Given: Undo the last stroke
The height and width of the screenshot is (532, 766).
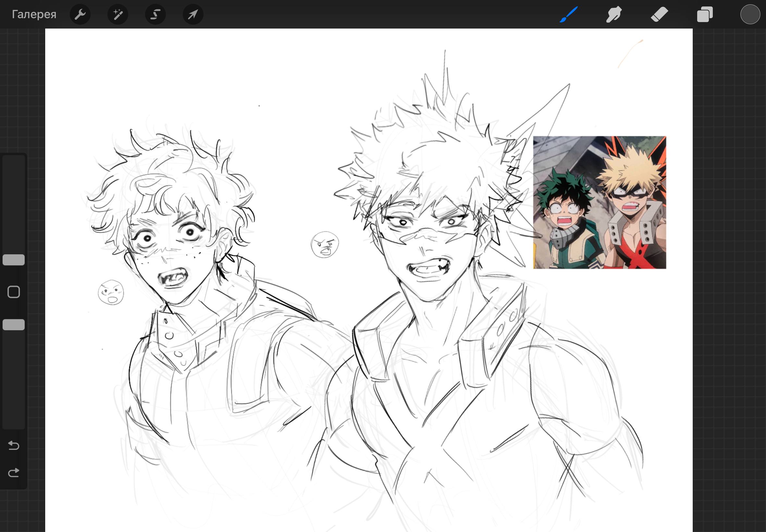Looking at the screenshot, I should [x=14, y=445].
